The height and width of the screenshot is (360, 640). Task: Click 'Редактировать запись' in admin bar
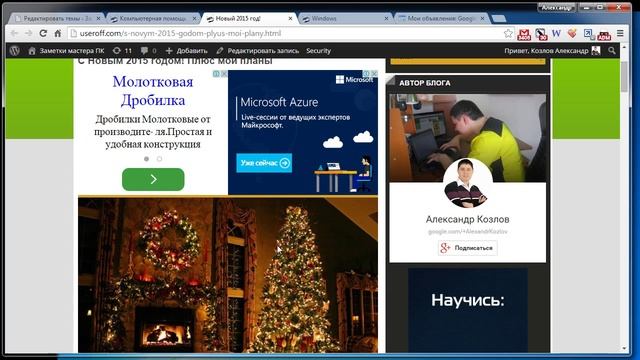click(258, 51)
